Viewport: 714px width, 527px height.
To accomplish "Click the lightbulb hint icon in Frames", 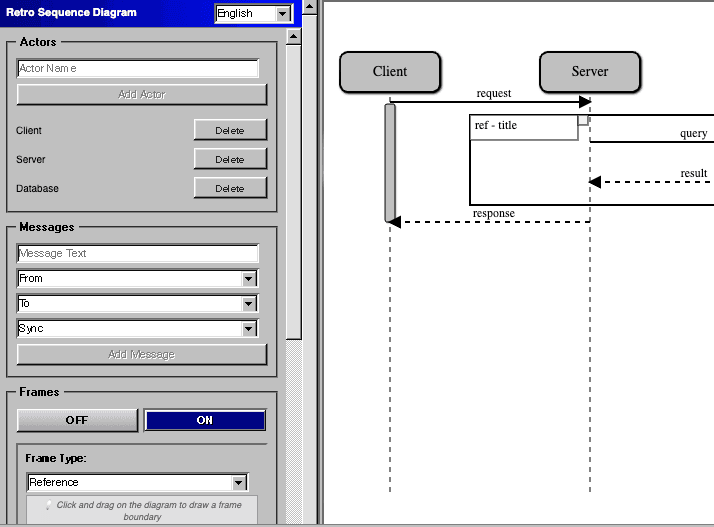I will pos(48,505).
